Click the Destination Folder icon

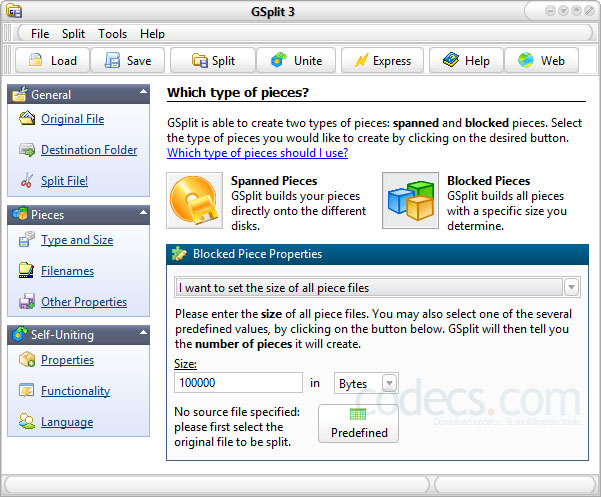tap(27, 150)
